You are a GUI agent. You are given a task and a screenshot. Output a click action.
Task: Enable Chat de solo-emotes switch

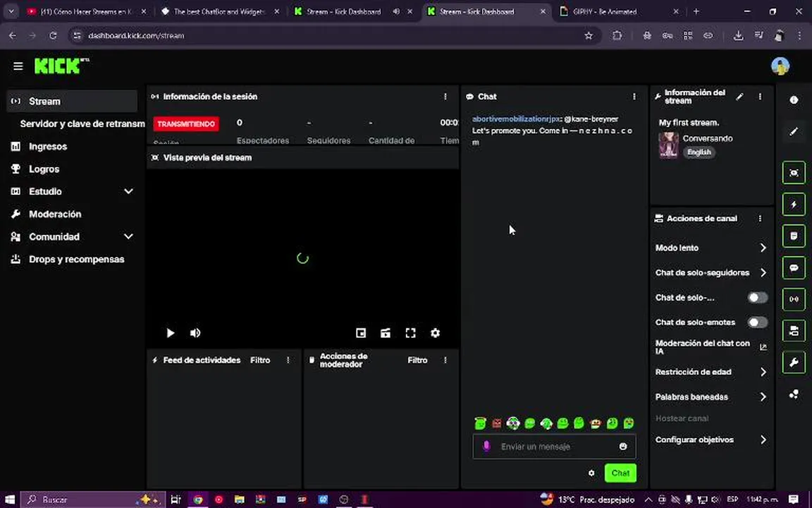[x=757, y=322]
